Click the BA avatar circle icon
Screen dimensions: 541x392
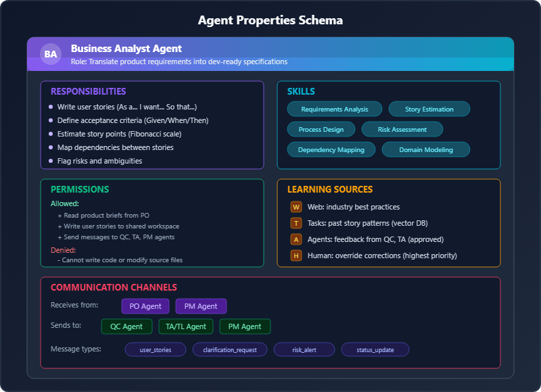point(51,54)
